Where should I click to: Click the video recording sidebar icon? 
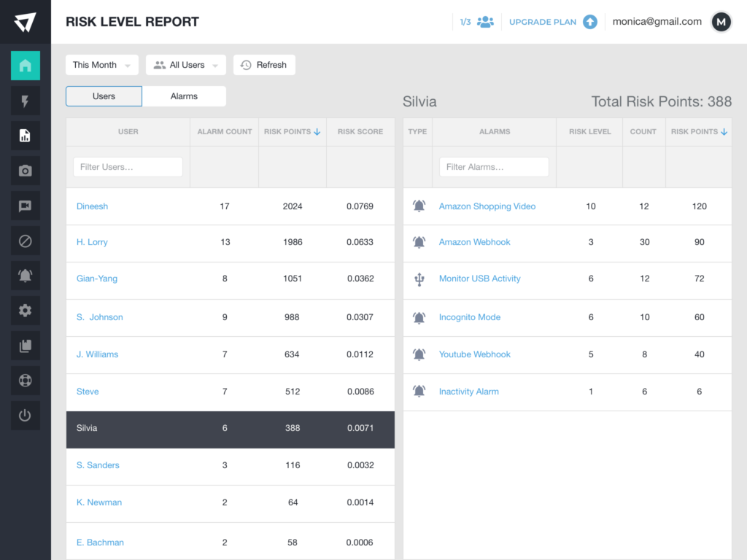click(x=25, y=206)
